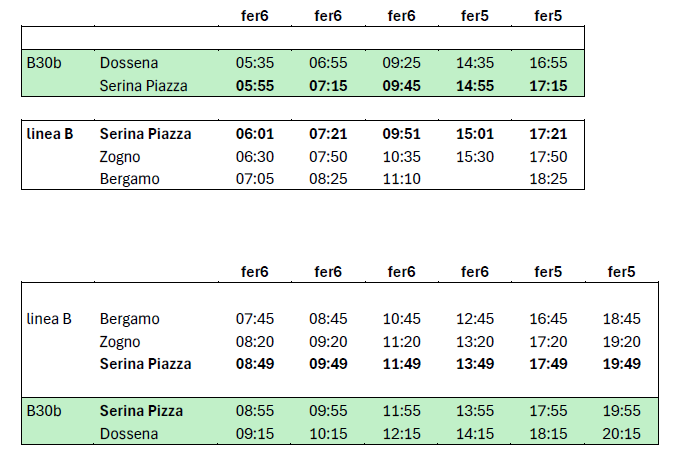
Task: Click the 14:35 Dossena departure cell
Action: [x=474, y=63]
